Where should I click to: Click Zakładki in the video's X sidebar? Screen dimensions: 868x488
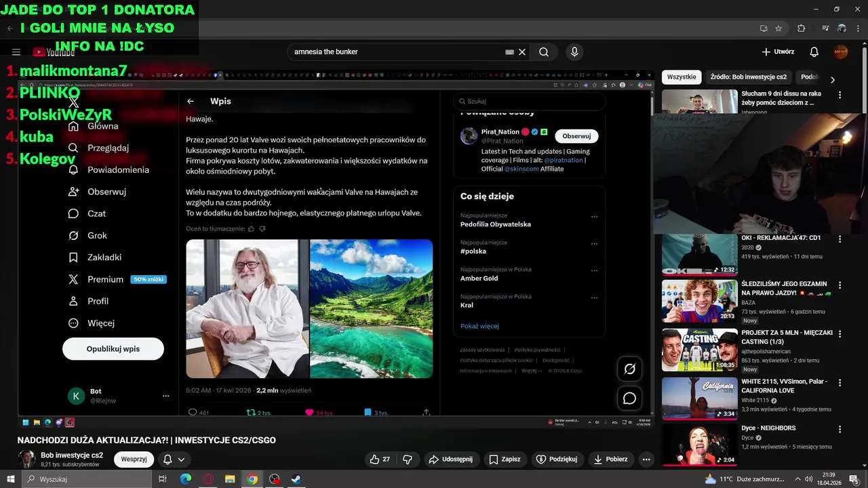point(95,257)
